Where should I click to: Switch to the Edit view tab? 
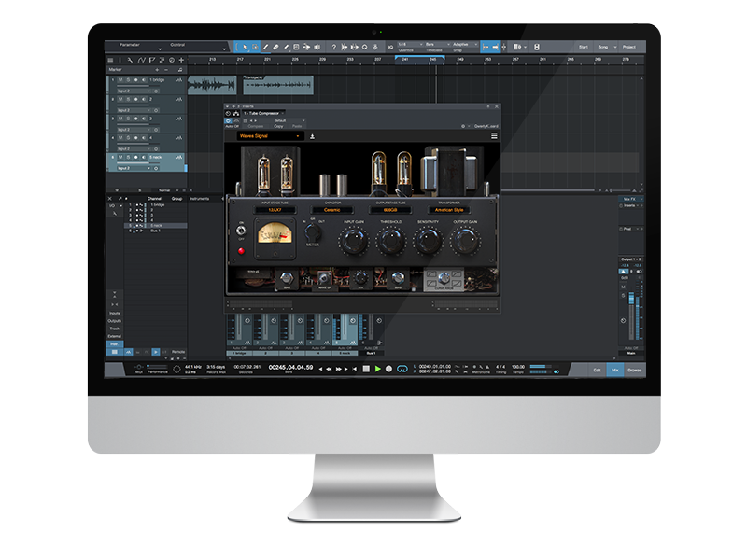pyautogui.click(x=597, y=370)
